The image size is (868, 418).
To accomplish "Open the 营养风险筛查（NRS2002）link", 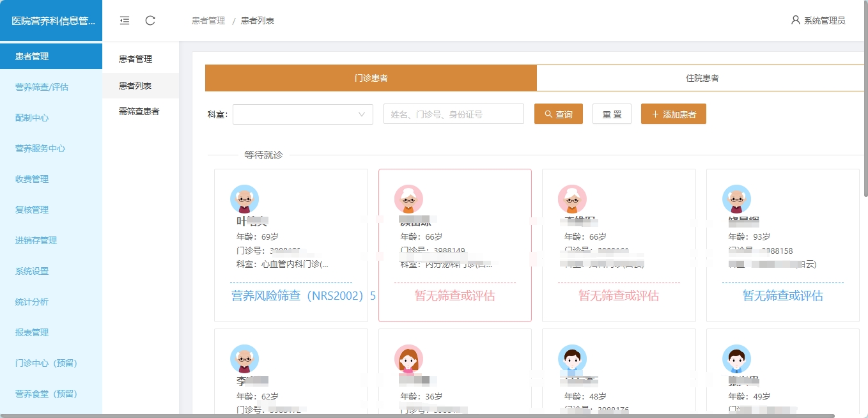I will click(297, 296).
